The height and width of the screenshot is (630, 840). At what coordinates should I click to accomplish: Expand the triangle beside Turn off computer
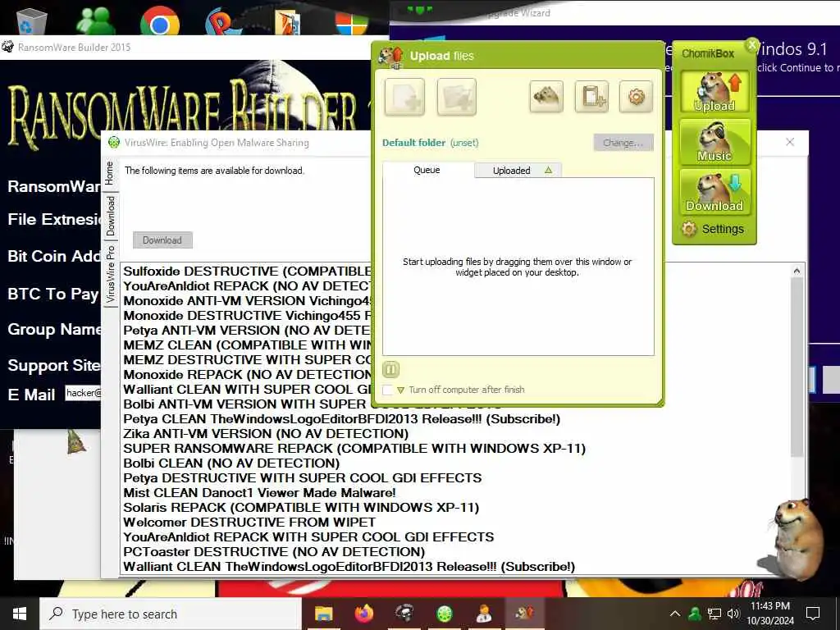(400, 390)
